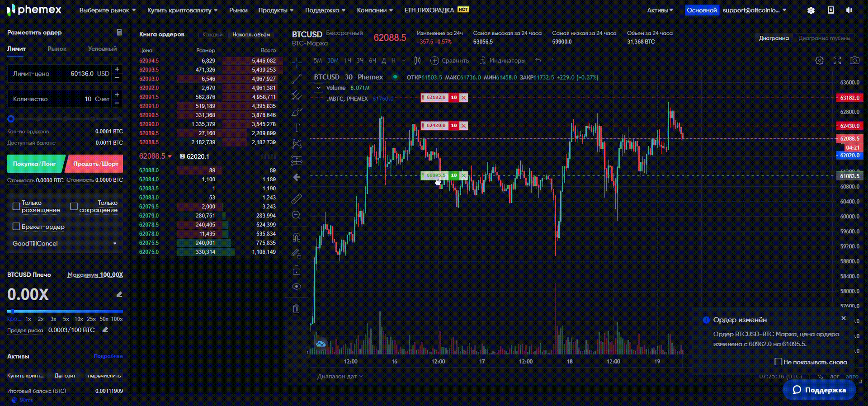Click the Продать/Шорт button
This screenshot has height=406, width=868.
94,164
